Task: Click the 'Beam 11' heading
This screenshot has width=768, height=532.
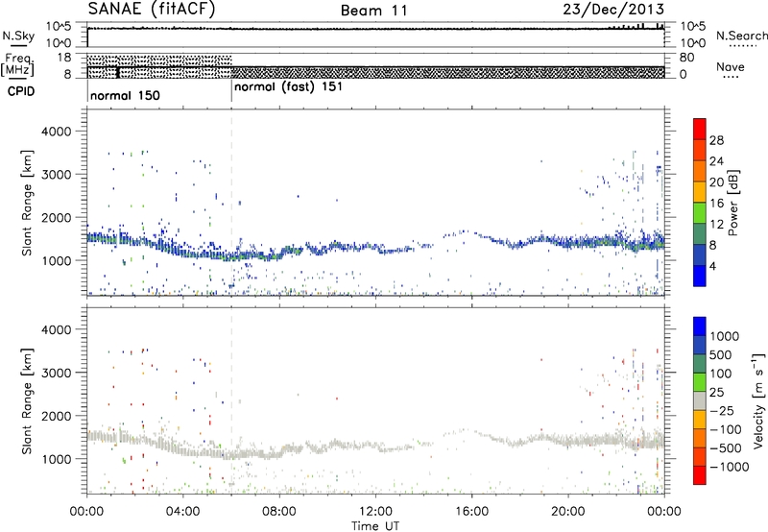Action: (x=374, y=11)
